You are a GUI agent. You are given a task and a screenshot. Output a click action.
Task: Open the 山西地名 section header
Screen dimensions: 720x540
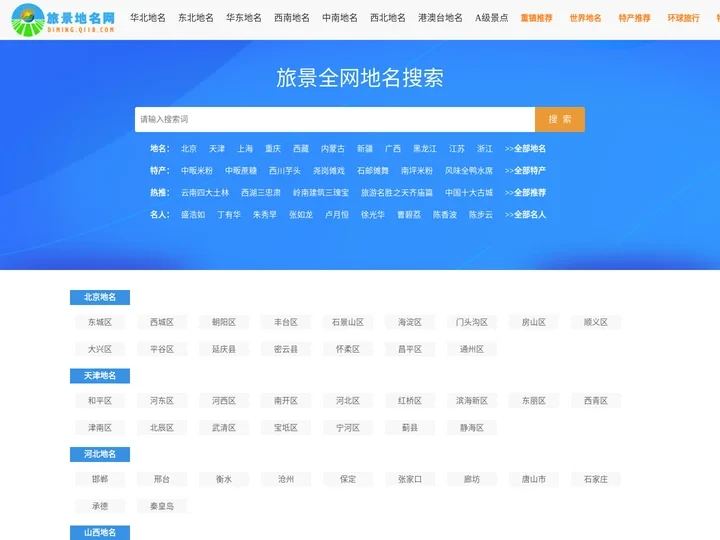[x=100, y=533]
